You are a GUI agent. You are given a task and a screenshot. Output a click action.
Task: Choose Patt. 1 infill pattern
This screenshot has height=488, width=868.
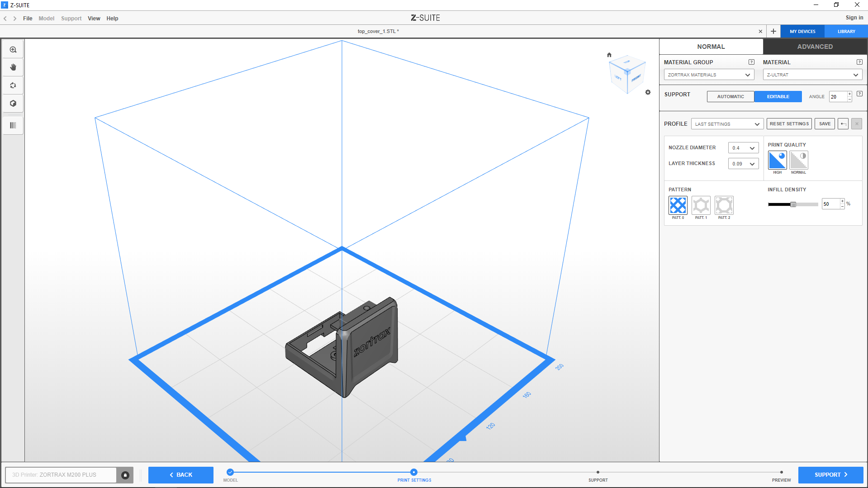pyautogui.click(x=701, y=205)
